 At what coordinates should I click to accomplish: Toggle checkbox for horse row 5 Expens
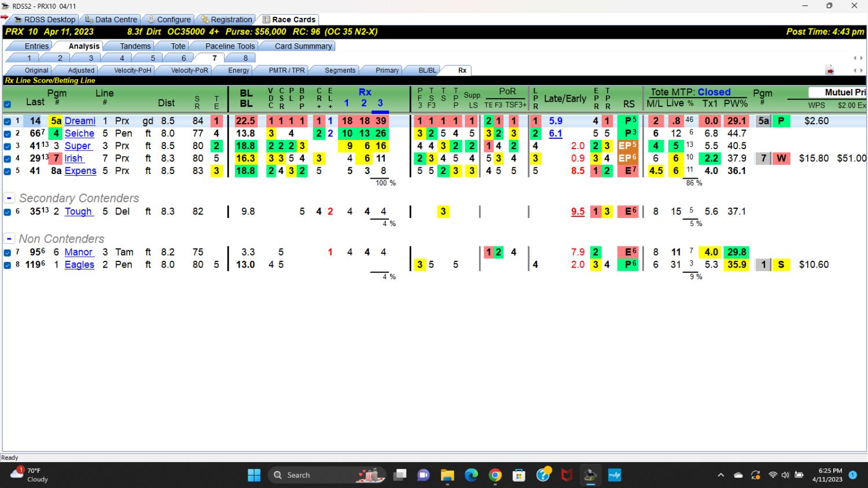click(x=8, y=171)
